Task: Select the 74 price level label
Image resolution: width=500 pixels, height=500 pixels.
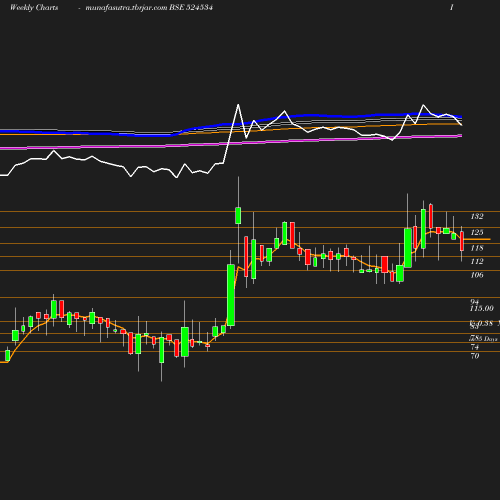Action: [475, 347]
